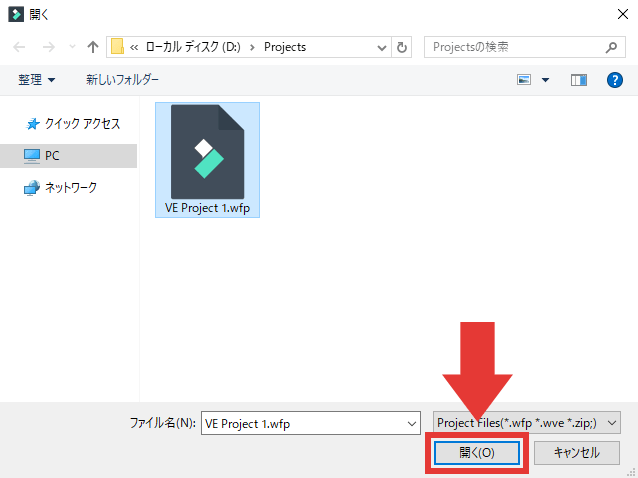Open help with the question mark icon
638x478 pixels.
pyautogui.click(x=614, y=80)
